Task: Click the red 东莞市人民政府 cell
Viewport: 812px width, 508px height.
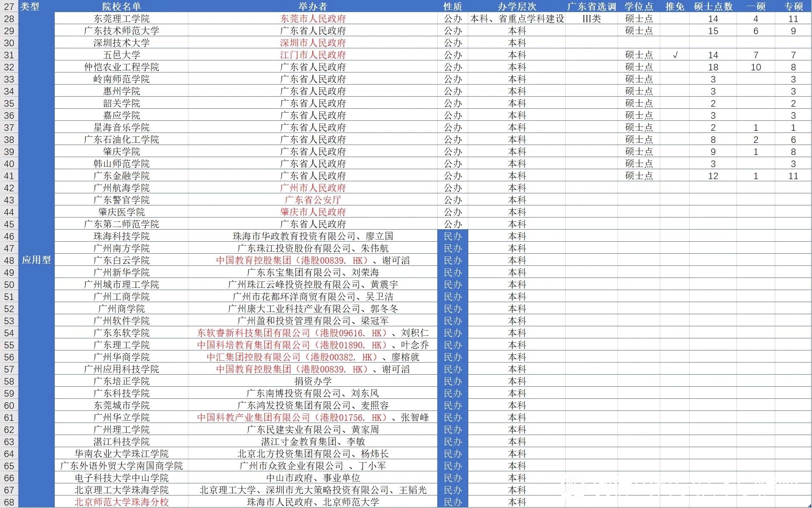Action: click(313, 19)
